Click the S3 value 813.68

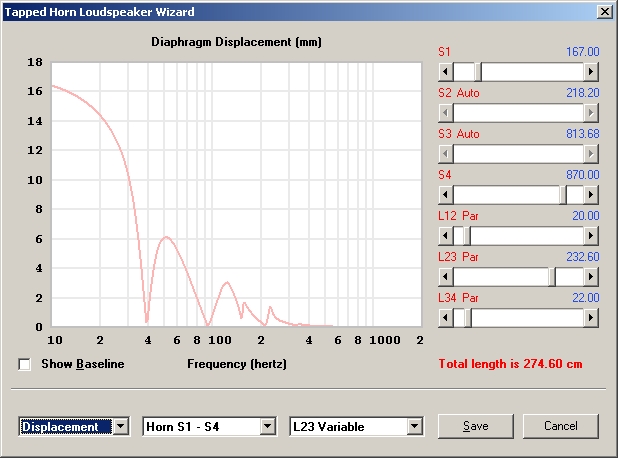pos(583,134)
